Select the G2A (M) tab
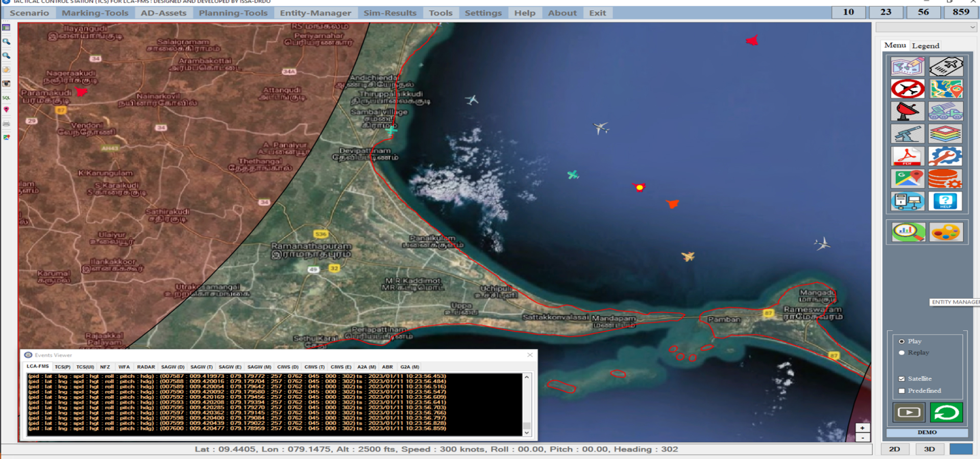 pos(410,367)
